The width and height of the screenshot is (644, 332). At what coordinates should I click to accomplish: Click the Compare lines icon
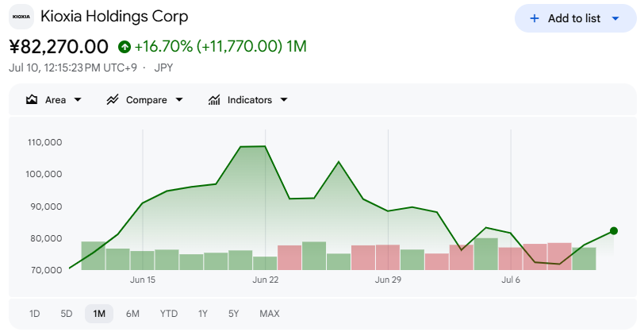[x=112, y=99]
